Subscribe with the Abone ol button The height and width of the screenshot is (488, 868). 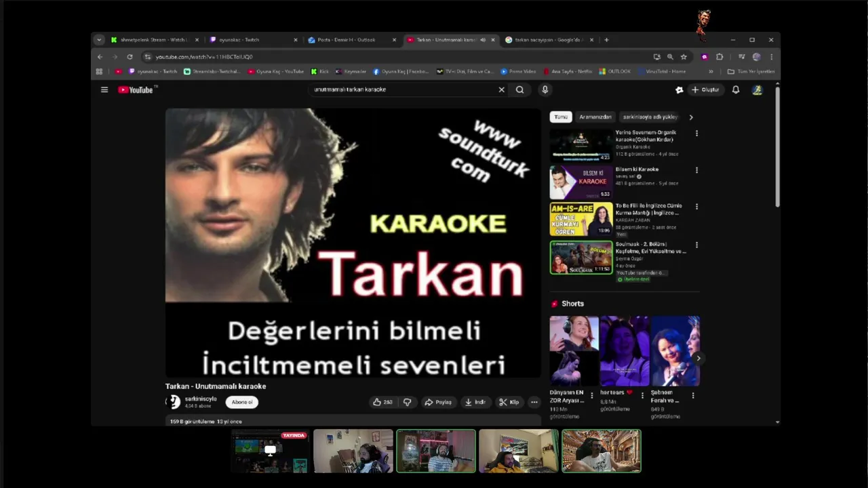242,402
